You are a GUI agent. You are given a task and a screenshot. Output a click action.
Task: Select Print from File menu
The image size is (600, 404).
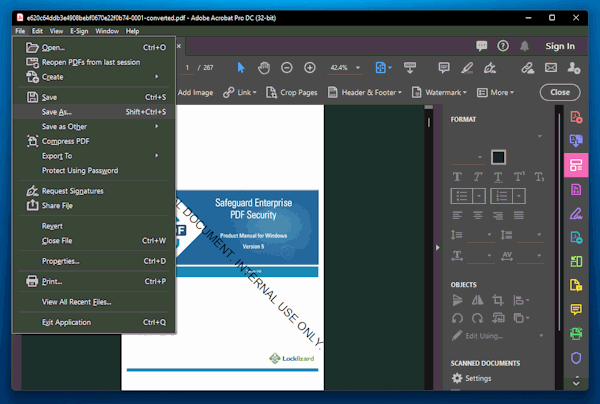94,281
